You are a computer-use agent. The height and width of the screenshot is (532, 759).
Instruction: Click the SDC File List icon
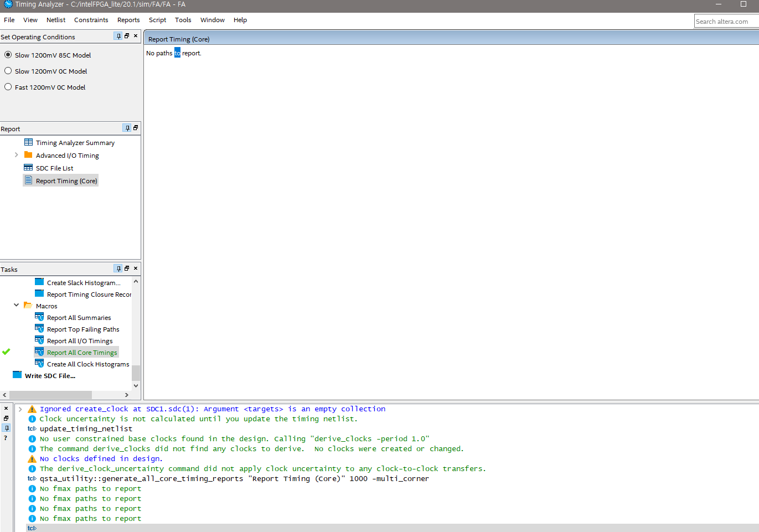coord(28,168)
